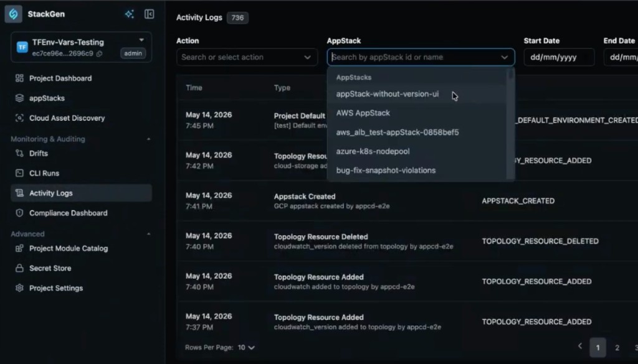Copy the project ID ec7ce96e...2696c9
This screenshot has width=638, height=364.
coord(99,54)
